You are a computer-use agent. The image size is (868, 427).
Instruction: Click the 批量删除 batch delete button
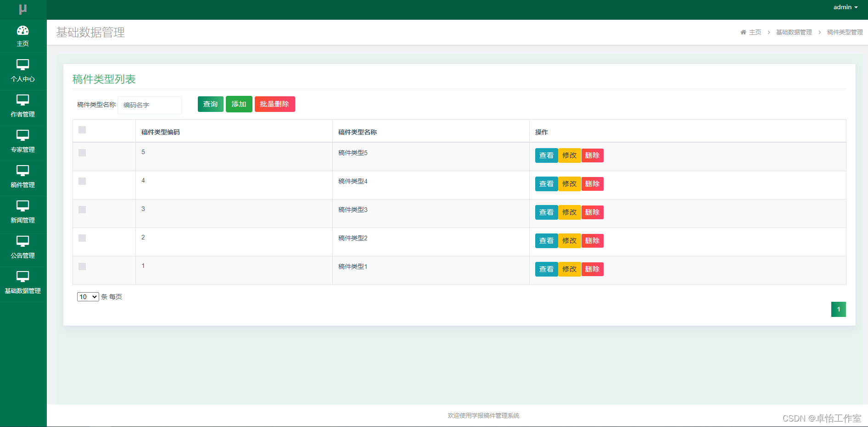[x=275, y=104]
